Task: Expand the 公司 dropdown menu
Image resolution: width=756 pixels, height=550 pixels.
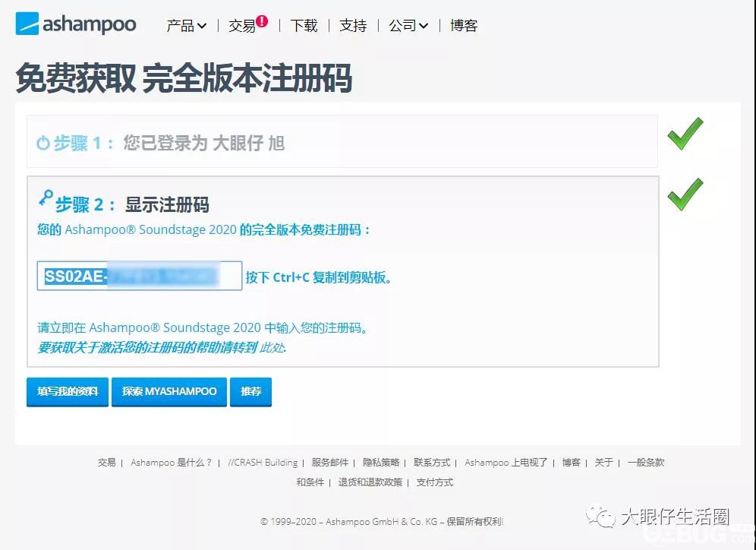Action: click(x=408, y=26)
